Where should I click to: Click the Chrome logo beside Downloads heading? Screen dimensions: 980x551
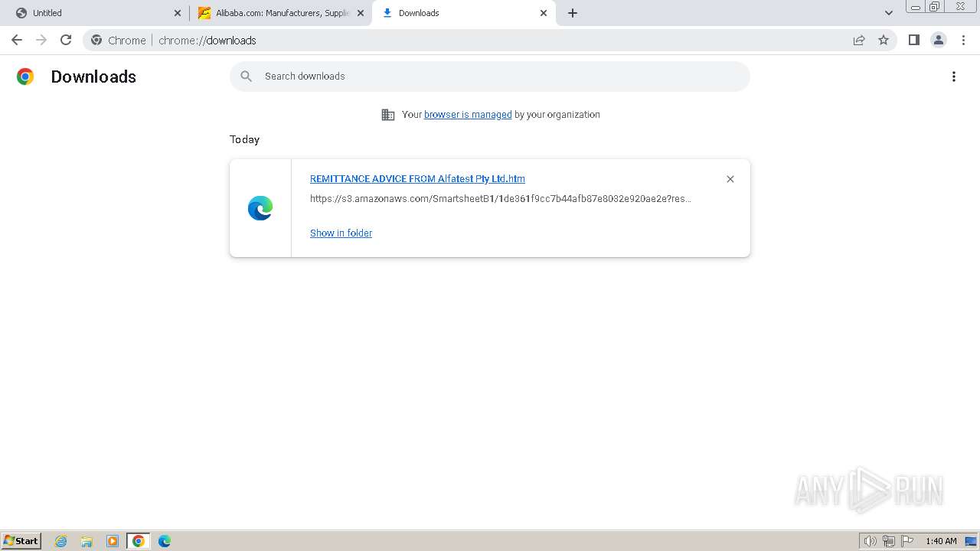coord(25,77)
